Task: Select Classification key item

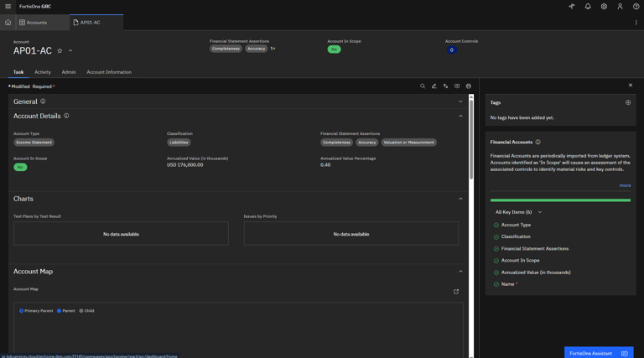Action: pyautogui.click(x=512, y=237)
